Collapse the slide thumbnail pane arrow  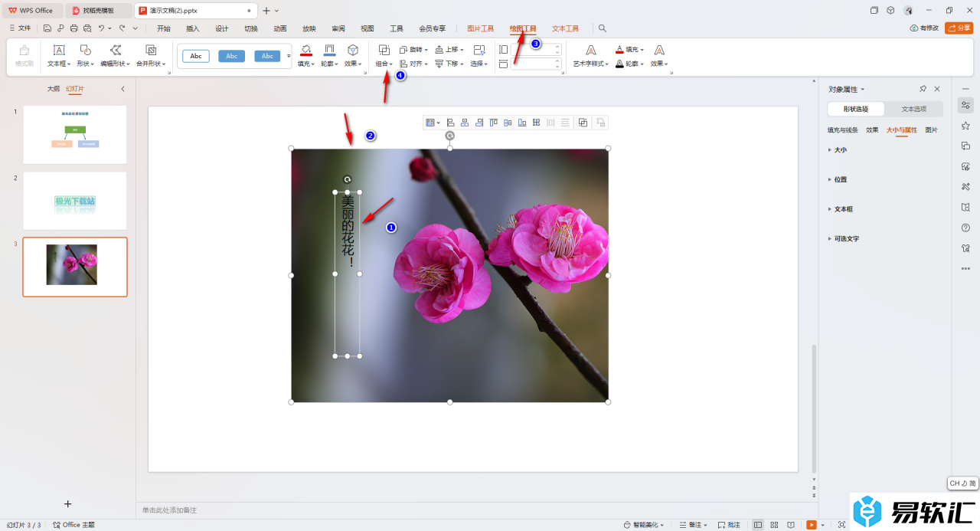pos(123,89)
